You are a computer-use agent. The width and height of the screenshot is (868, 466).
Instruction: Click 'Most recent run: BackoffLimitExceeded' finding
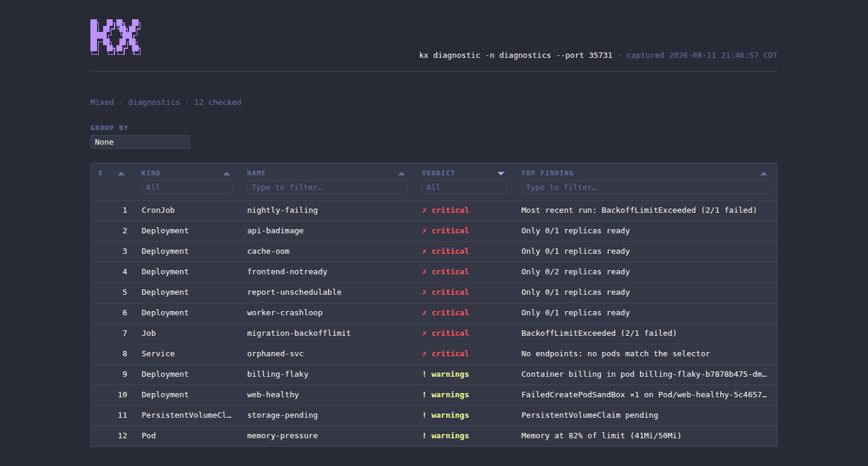click(639, 210)
